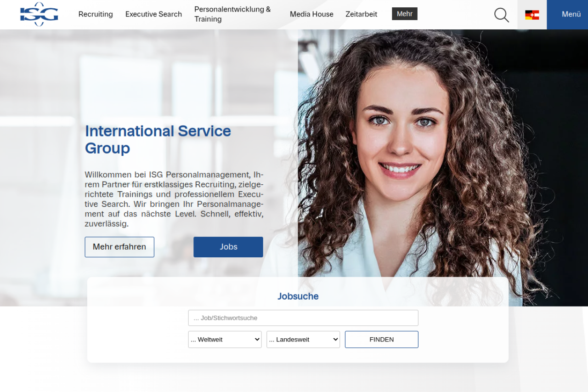Expand the dark Mehr button in navbar

tap(404, 14)
